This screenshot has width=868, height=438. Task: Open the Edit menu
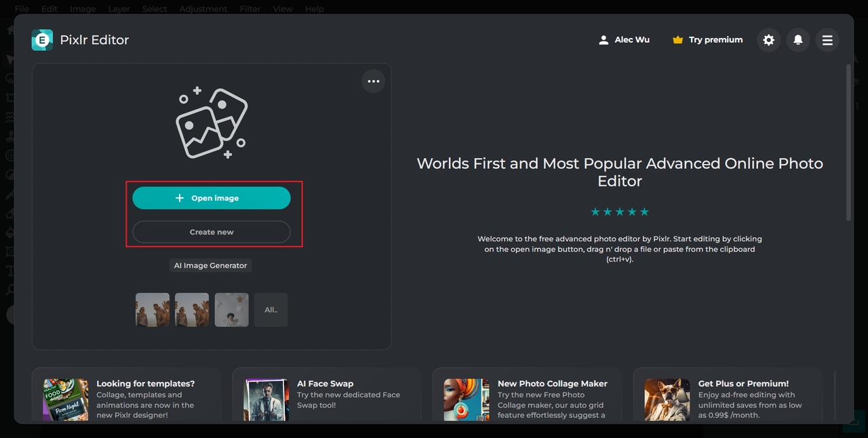click(x=49, y=9)
